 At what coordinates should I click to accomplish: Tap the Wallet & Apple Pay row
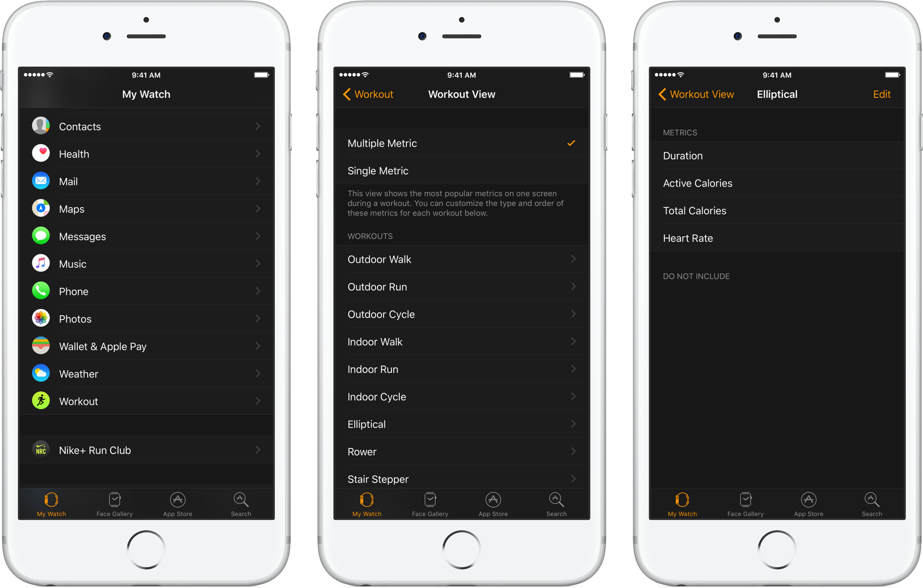pyautogui.click(x=147, y=348)
